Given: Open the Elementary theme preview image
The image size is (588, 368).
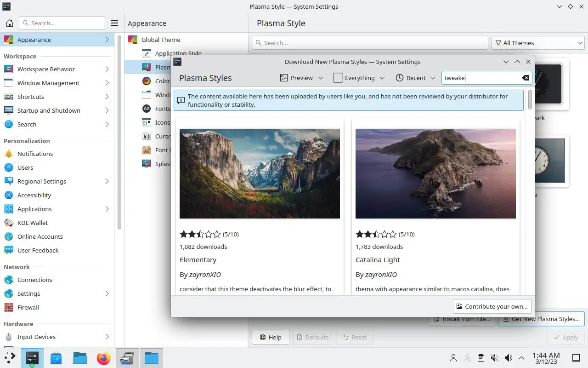Looking at the screenshot, I should [x=260, y=173].
